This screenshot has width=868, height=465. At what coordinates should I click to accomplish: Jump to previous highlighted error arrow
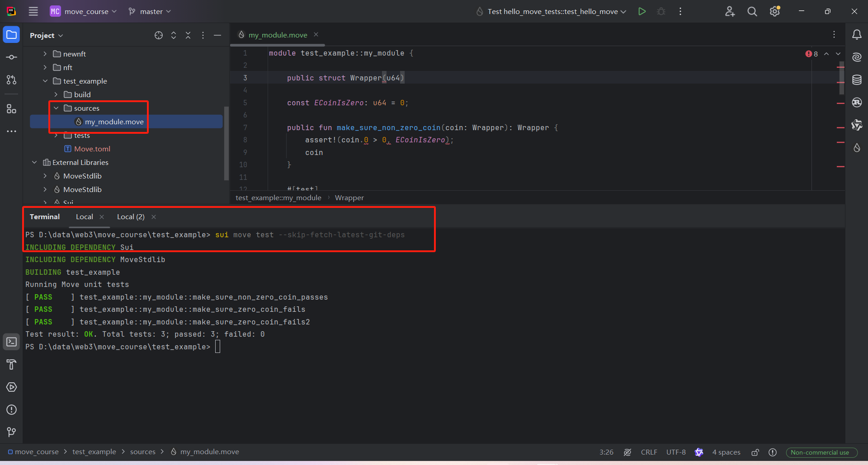pyautogui.click(x=826, y=54)
